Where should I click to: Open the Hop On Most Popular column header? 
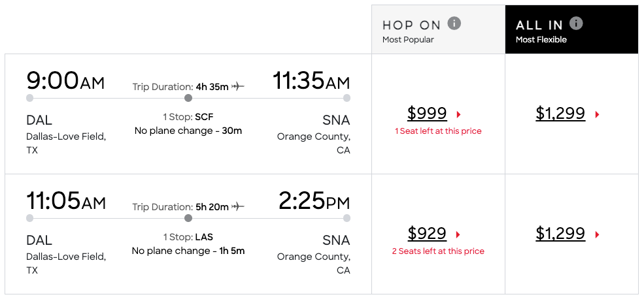point(438,29)
